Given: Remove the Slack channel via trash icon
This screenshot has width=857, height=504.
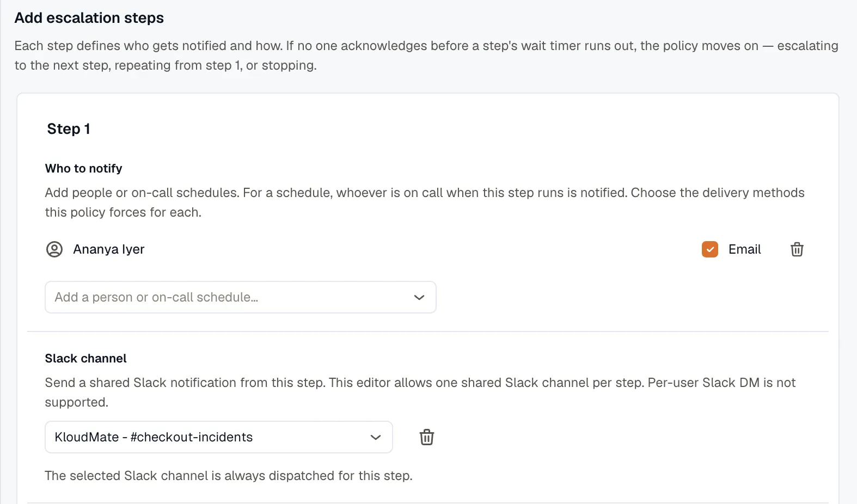Looking at the screenshot, I should [x=427, y=437].
